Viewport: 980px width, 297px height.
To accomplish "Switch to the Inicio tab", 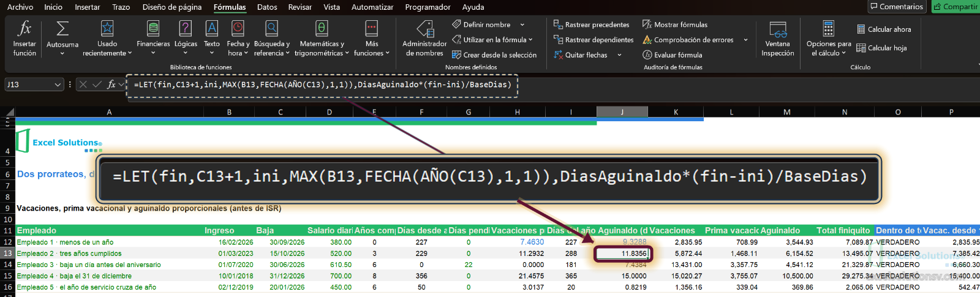I will click(x=53, y=7).
